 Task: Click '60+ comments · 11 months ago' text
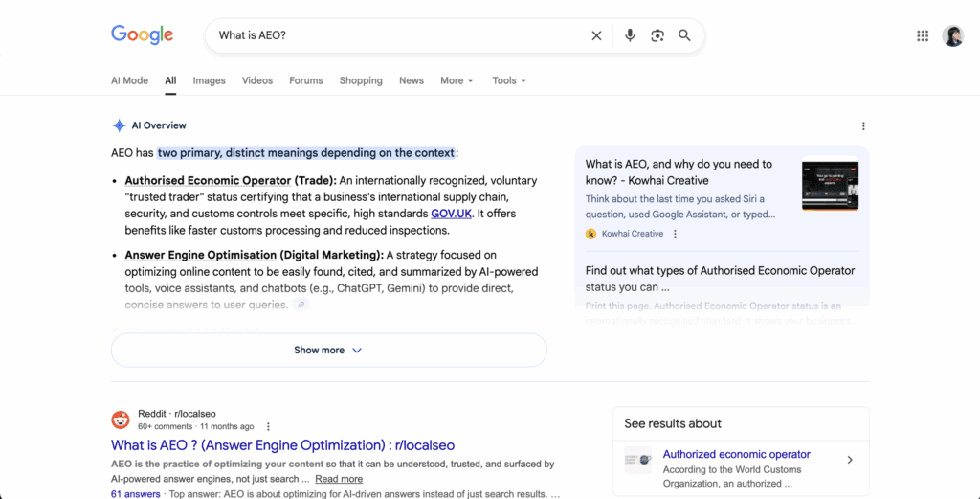(x=196, y=426)
